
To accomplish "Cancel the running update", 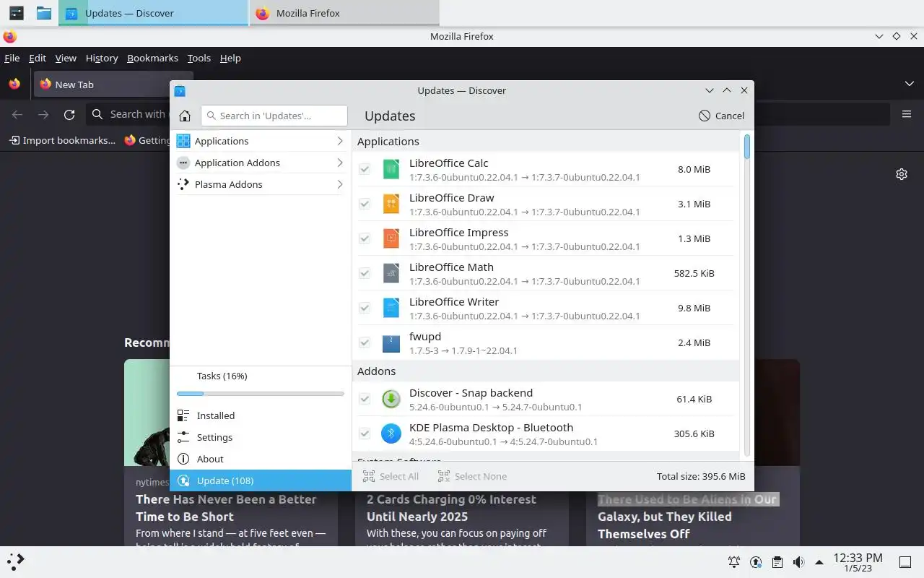I will pos(721,116).
